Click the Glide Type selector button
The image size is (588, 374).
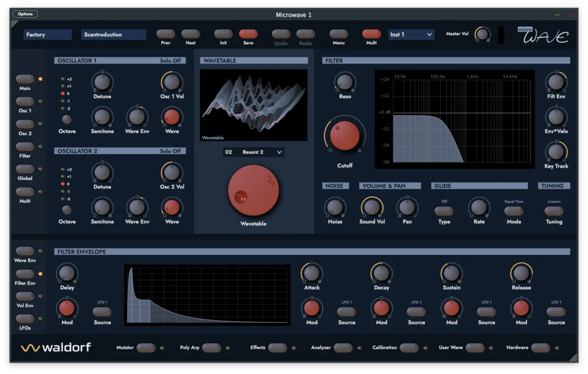(x=444, y=211)
